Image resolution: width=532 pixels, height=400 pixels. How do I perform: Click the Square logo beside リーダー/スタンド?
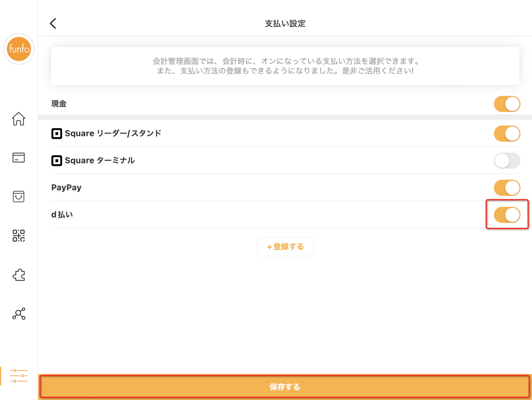pos(57,134)
